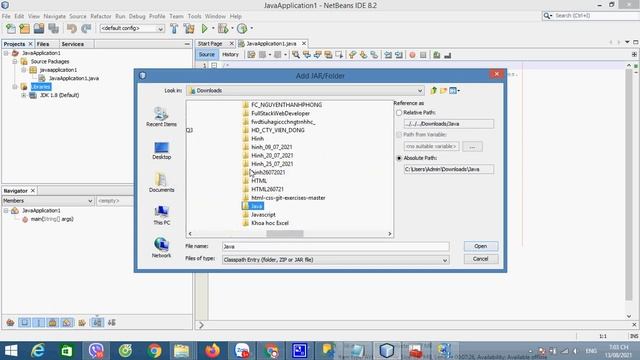640x360 pixels.
Task: Click the Open button in dialog
Action: (x=480, y=246)
